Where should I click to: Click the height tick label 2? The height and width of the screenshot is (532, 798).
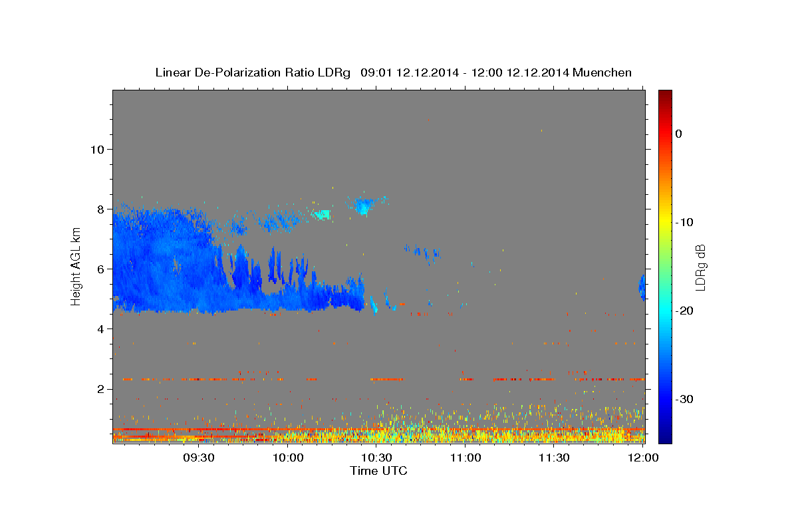click(x=101, y=389)
